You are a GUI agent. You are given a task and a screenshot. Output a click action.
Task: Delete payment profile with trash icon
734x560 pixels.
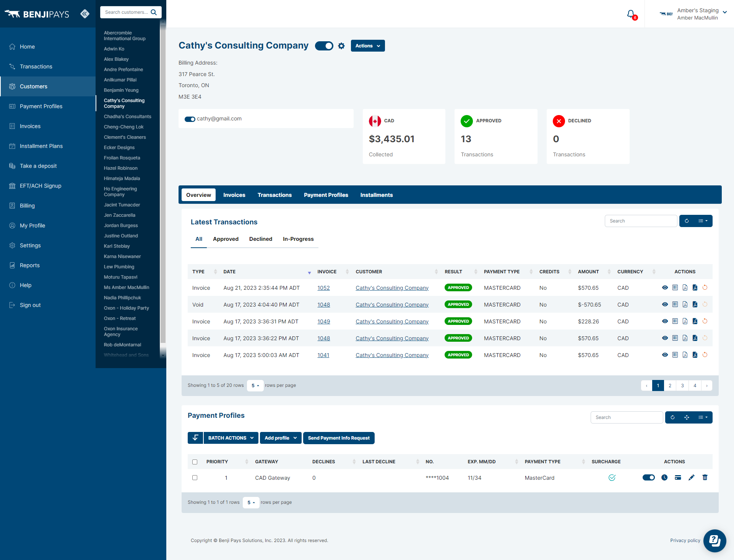click(x=705, y=477)
